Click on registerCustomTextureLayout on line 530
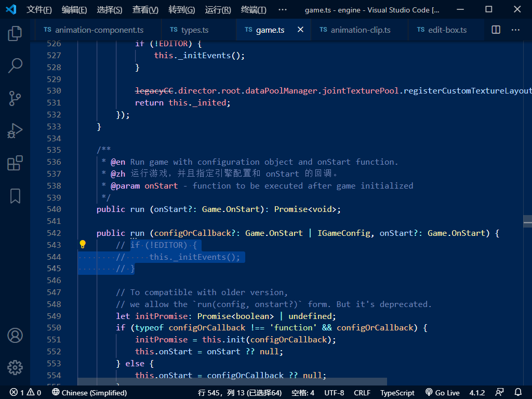The height and width of the screenshot is (399, 532). (x=468, y=91)
